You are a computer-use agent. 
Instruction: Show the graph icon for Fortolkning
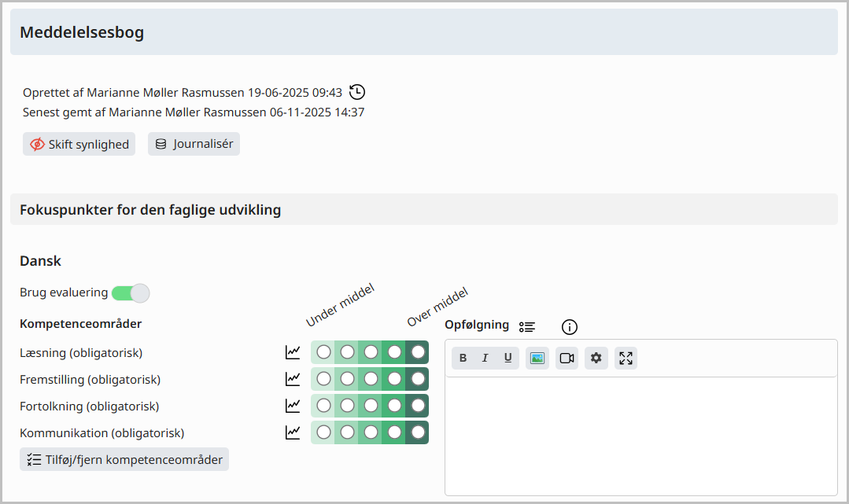(x=293, y=406)
